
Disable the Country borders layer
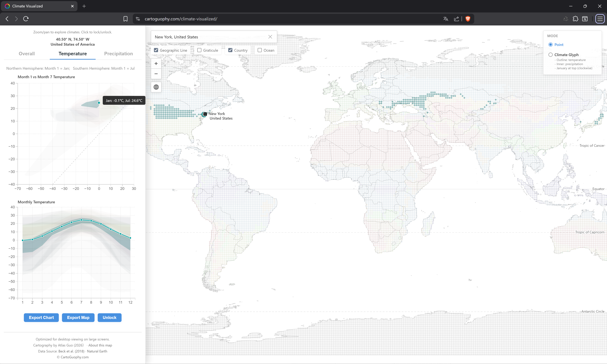(230, 50)
